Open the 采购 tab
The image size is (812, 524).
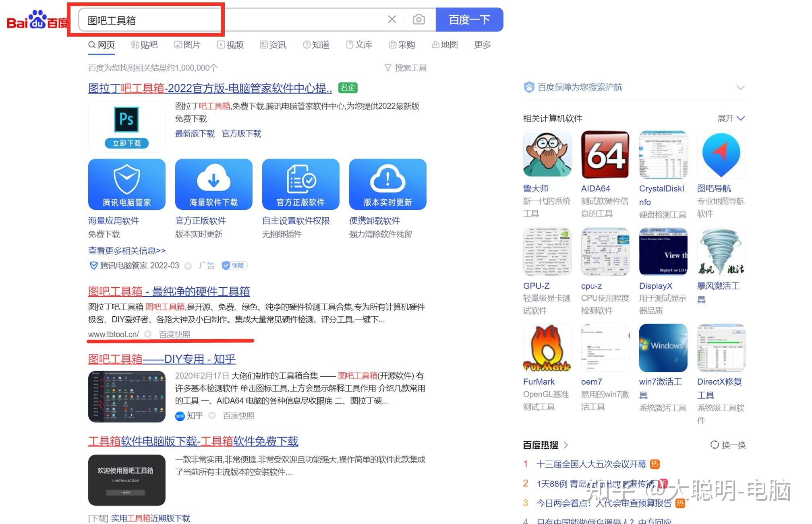click(402, 45)
